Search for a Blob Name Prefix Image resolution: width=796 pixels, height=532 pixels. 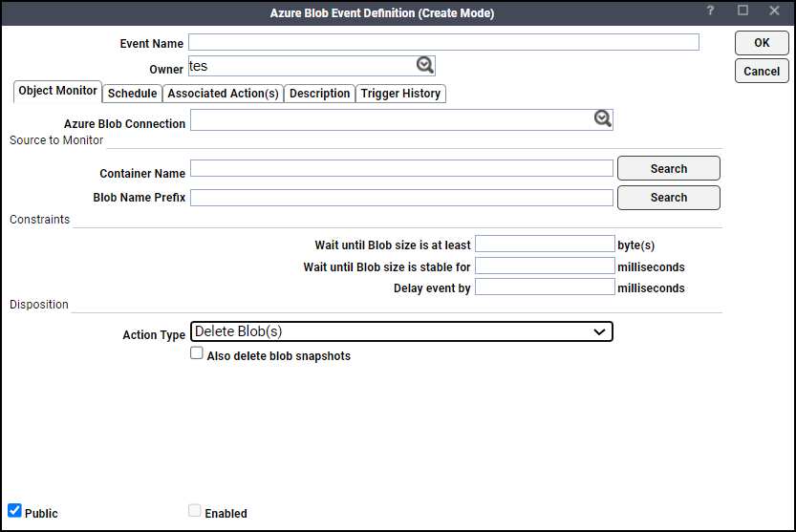pyautogui.click(x=669, y=198)
